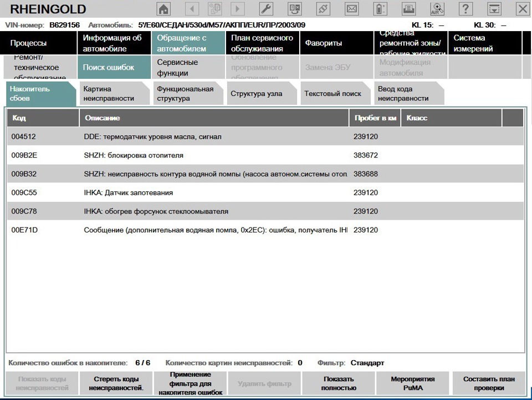This screenshot has height=400, width=532.
Task: Click the printer icon
Action: coord(408,9)
